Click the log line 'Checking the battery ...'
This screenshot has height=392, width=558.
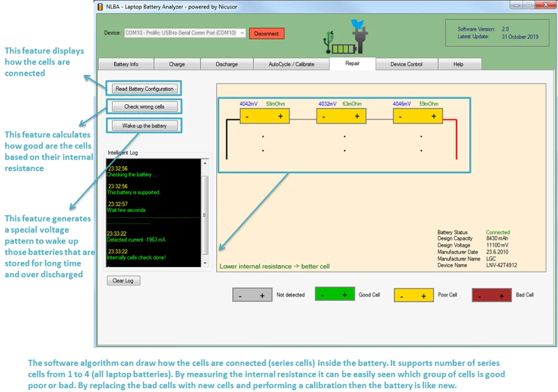click(x=132, y=175)
